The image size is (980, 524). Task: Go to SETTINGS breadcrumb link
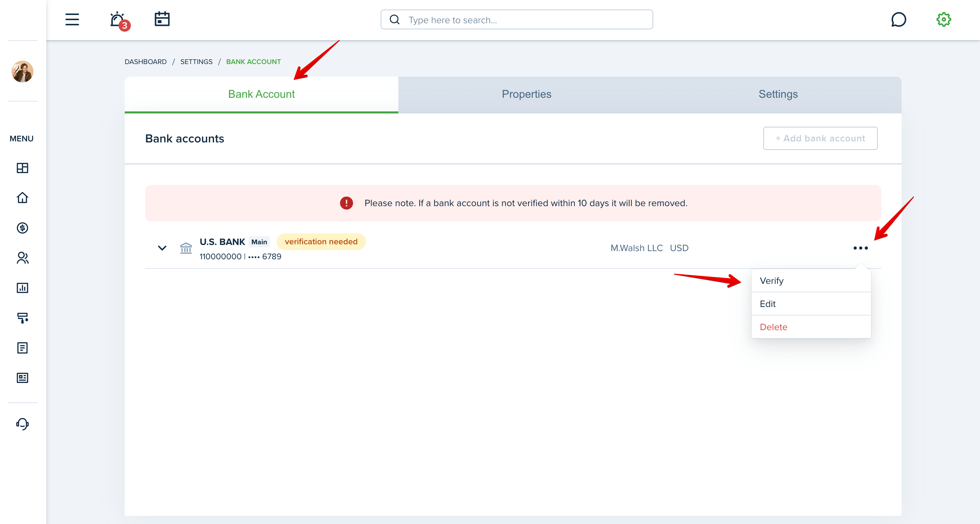coord(196,62)
